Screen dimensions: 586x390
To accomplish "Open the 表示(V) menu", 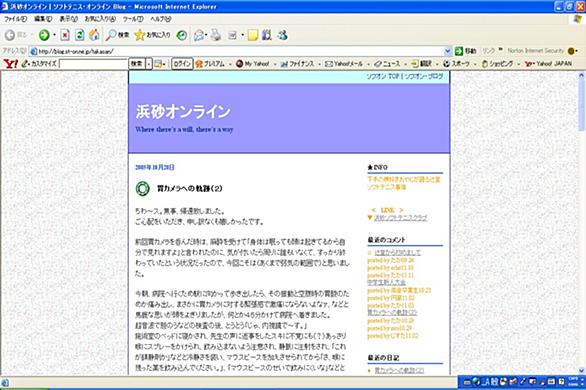I will point(68,19).
